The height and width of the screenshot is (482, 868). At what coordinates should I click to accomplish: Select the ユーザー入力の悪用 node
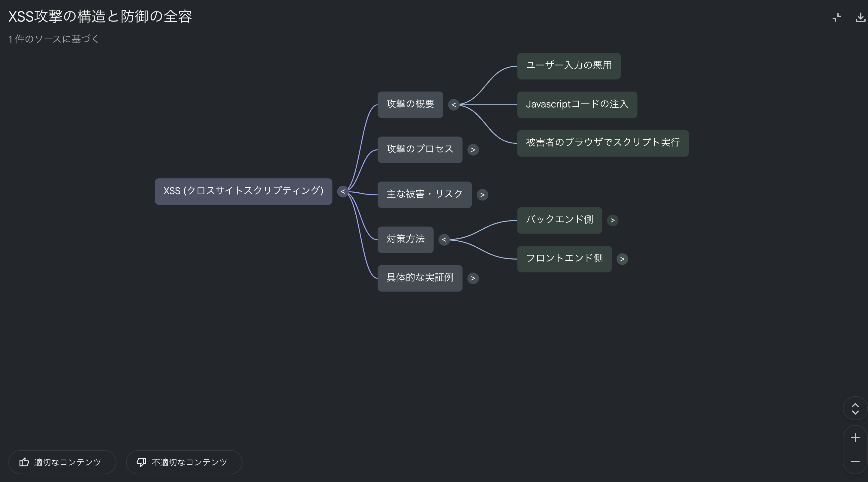click(568, 66)
